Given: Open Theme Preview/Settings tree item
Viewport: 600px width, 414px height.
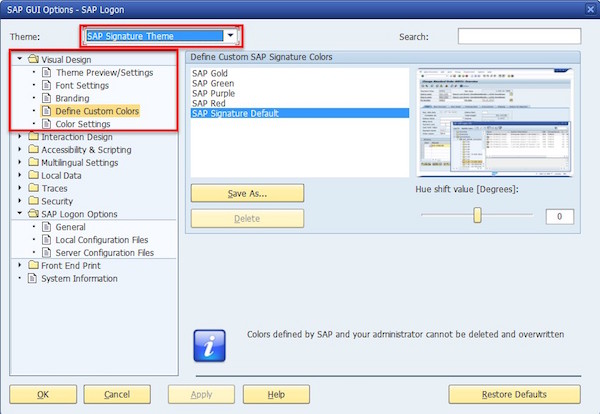Looking at the screenshot, I should point(104,72).
